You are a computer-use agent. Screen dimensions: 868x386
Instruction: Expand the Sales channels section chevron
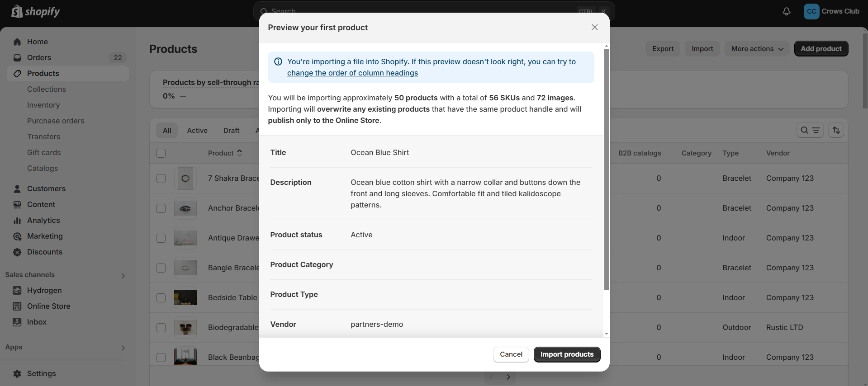pos(123,275)
